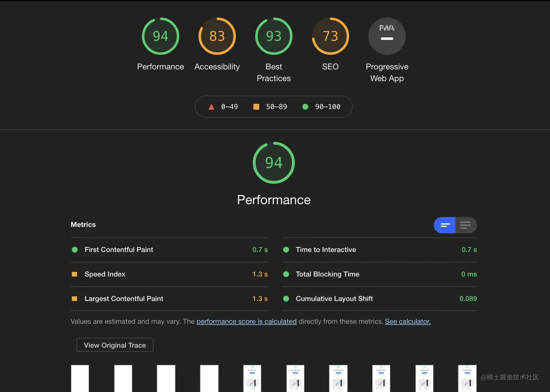Click the Performance score gauge at top
The image size is (550, 392).
[x=160, y=36]
